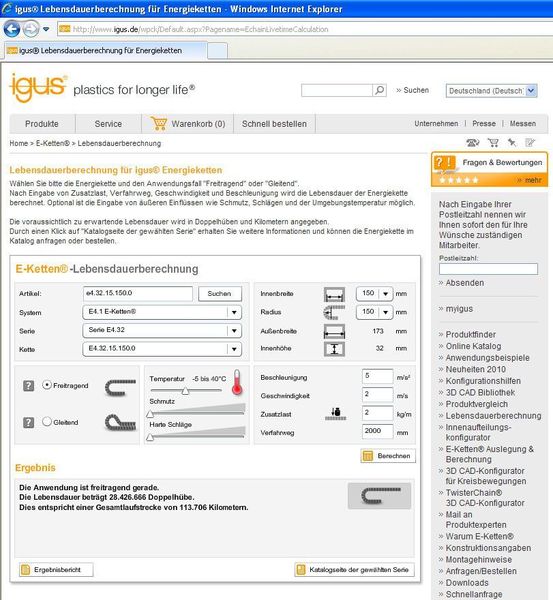Click the Gleitend chain illustration
Screen dimensions: 553x600
point(120,422)
